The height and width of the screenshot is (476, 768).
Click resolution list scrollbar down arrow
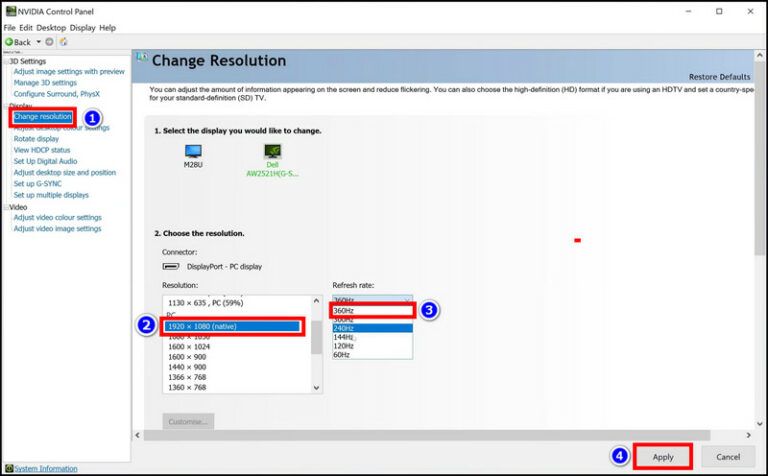tap(317, 387)
